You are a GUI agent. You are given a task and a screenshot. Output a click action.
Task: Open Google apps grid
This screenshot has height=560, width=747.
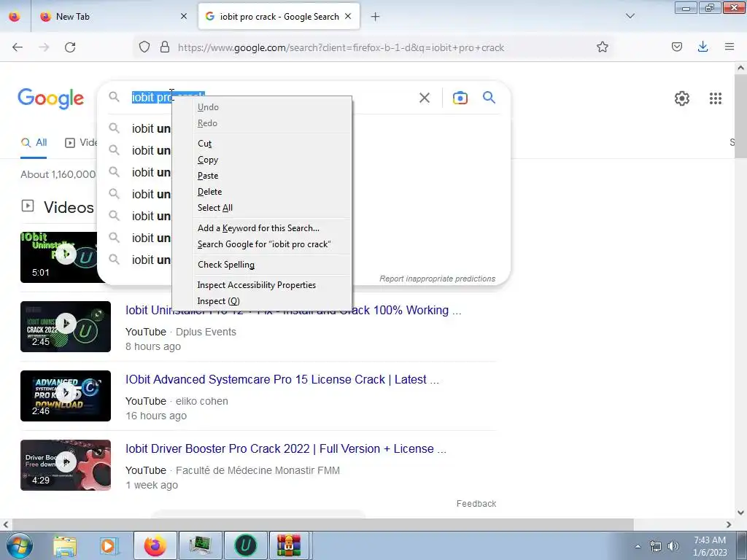tap(715, 98)
